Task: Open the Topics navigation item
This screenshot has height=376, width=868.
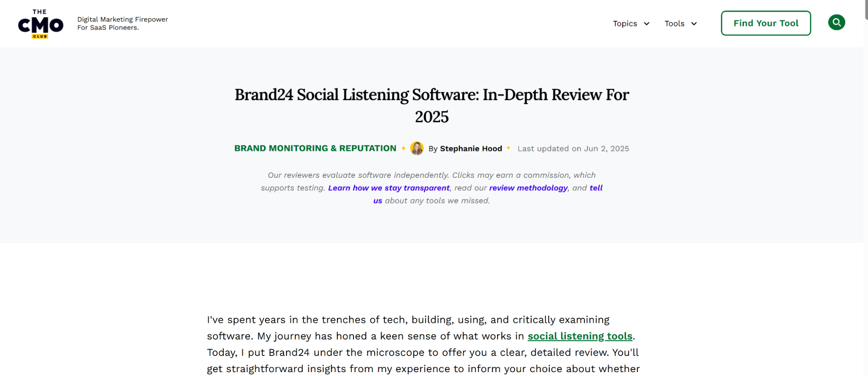Action: (625, 23)
